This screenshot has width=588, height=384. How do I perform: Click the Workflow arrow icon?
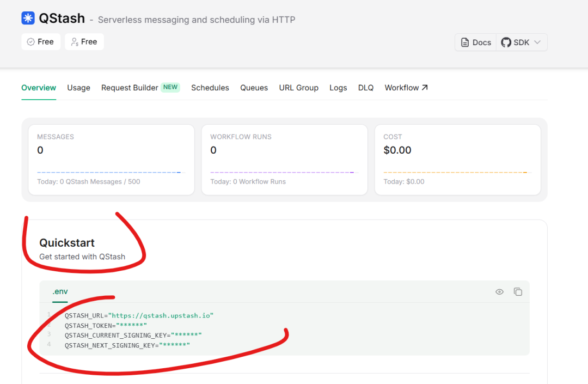click(425, 87)
